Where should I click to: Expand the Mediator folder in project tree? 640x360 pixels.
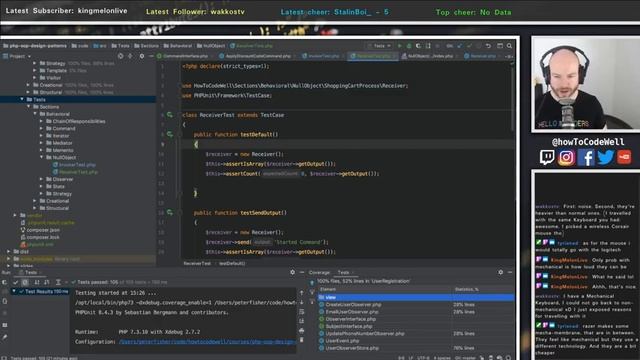pos(42,143)
